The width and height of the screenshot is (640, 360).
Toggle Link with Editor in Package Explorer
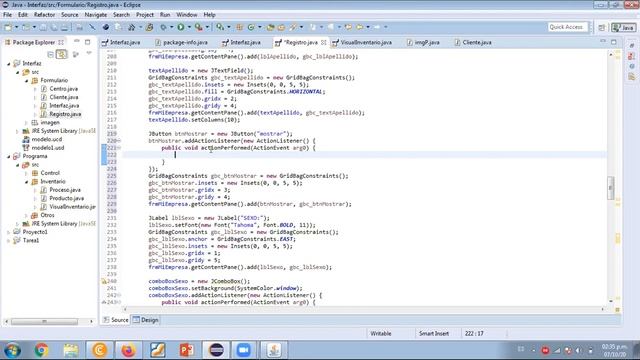[62, 54]
